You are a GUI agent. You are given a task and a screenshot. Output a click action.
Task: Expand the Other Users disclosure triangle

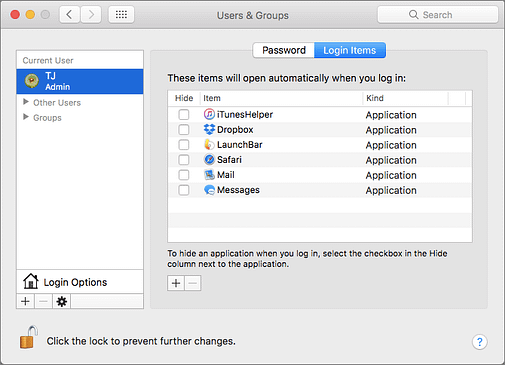(26, 102)
